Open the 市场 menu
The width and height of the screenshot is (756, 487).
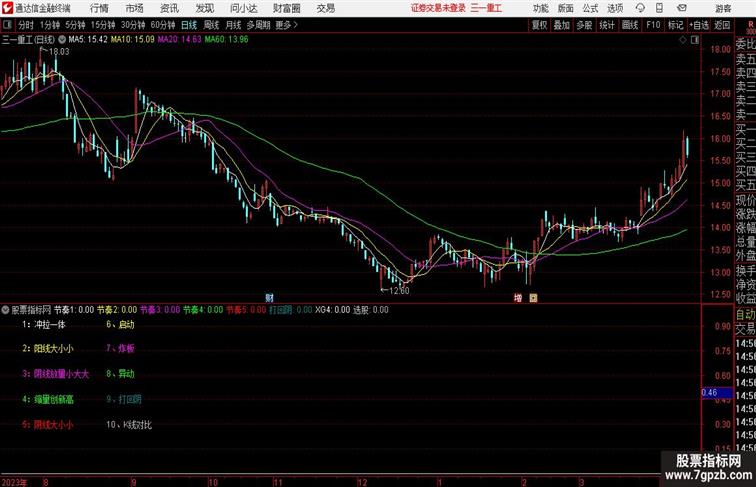tap(135, 8)
